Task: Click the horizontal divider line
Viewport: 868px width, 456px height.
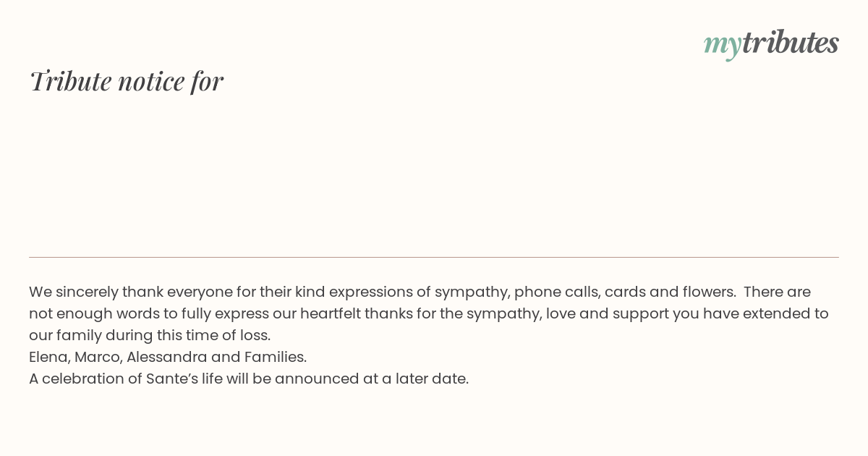Action: pyautogui.click(x=434, y=257)
